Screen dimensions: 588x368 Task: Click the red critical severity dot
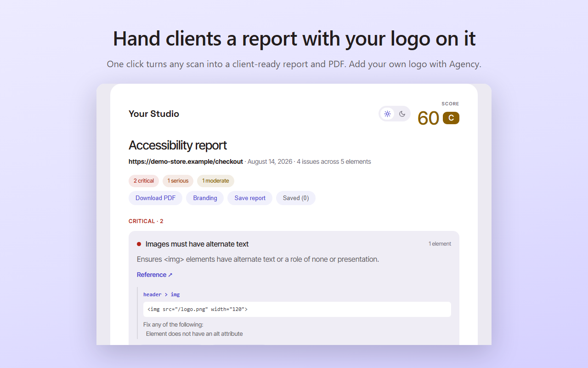click(139, 244)
